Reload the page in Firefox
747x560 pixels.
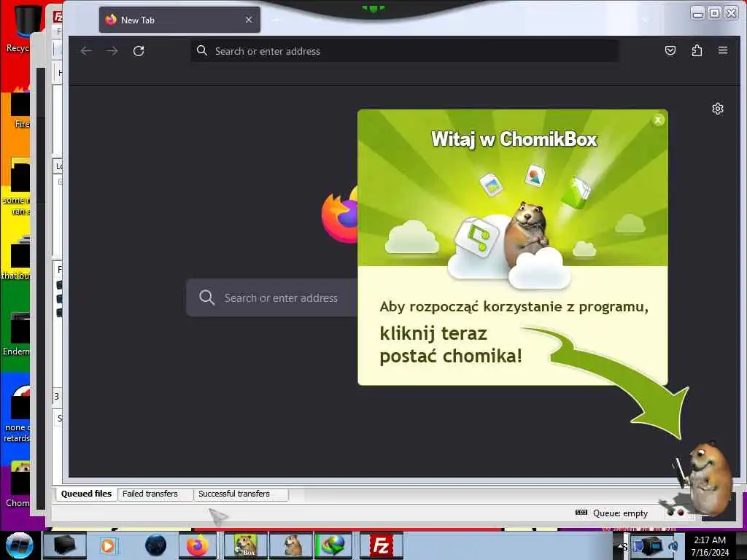point(139,51)
